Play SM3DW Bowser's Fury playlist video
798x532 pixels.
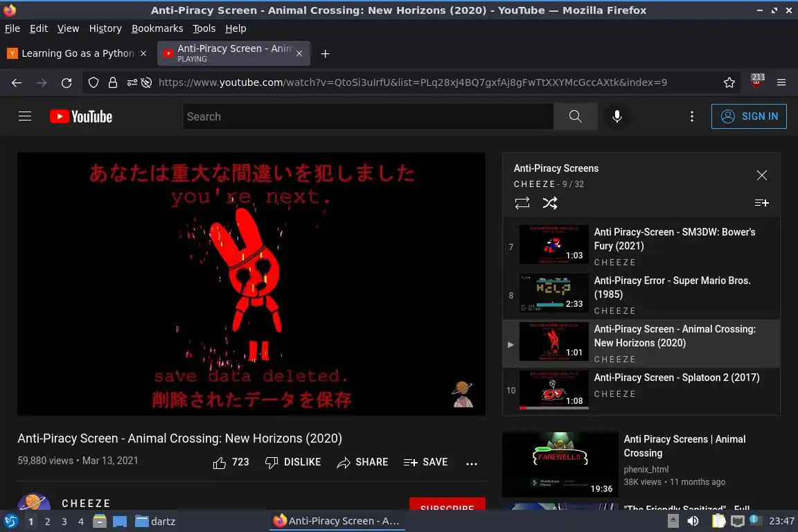coord(641,247)
